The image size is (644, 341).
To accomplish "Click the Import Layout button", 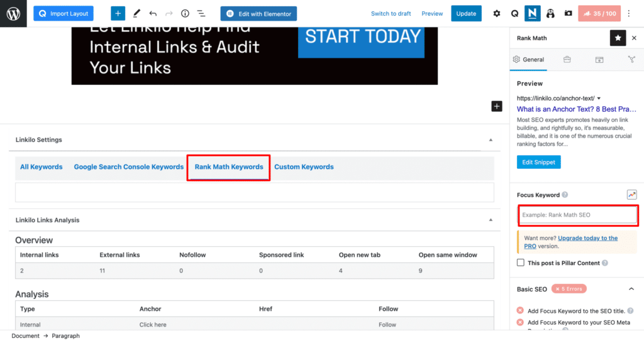I will [64, 14].
